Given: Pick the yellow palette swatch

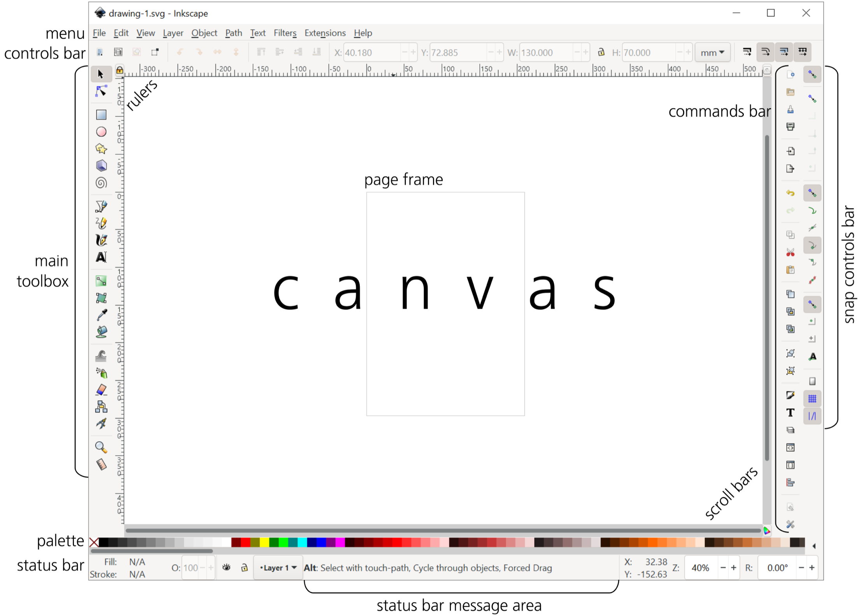Looking at the screenshot, I should pyautogui.click(x=264, y=542).
